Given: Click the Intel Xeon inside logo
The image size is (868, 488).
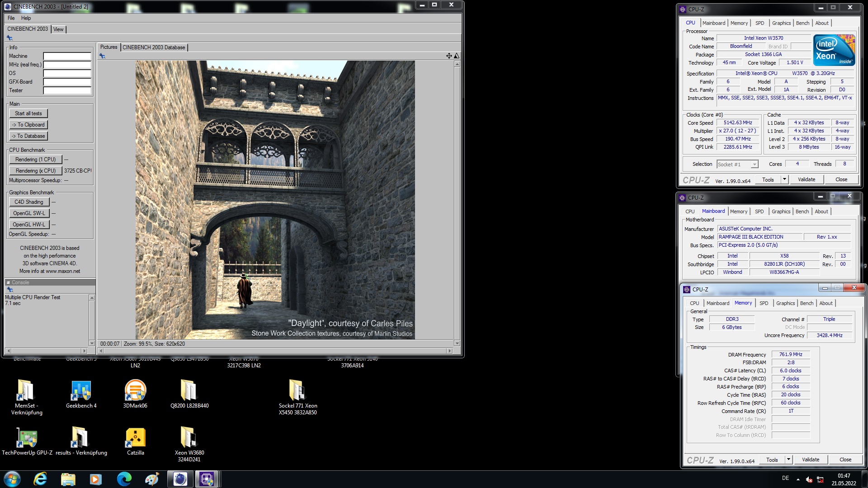Looking at the screenshot, I should pyautogui.click(x=834, y=50).
